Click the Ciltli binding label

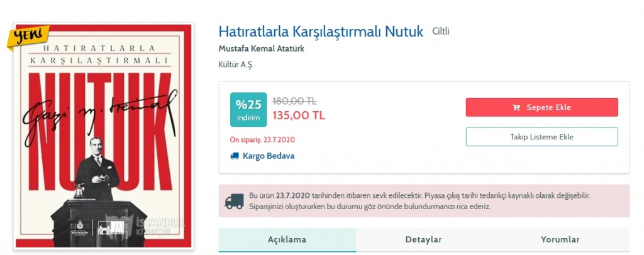[441, 31]
